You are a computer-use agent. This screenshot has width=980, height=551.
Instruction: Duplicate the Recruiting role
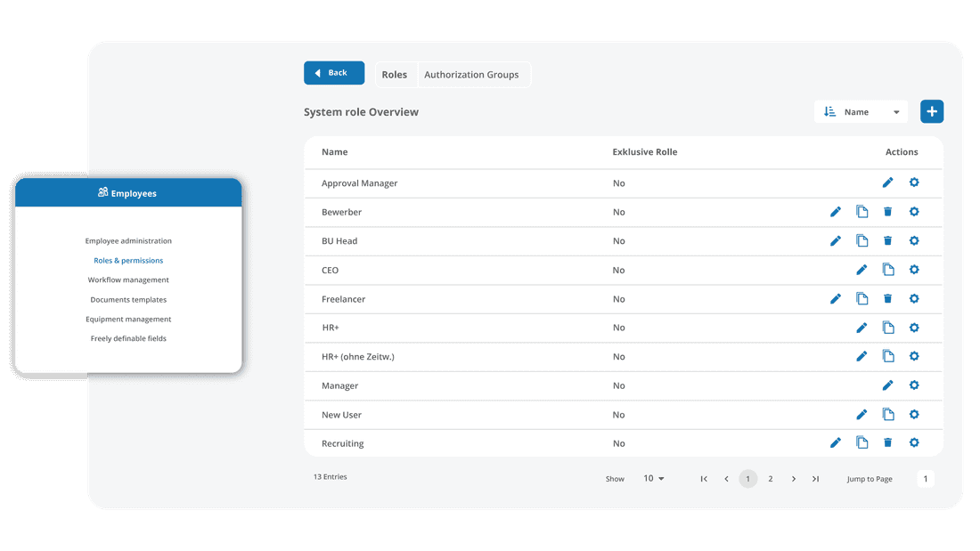(x=862, y=442)
